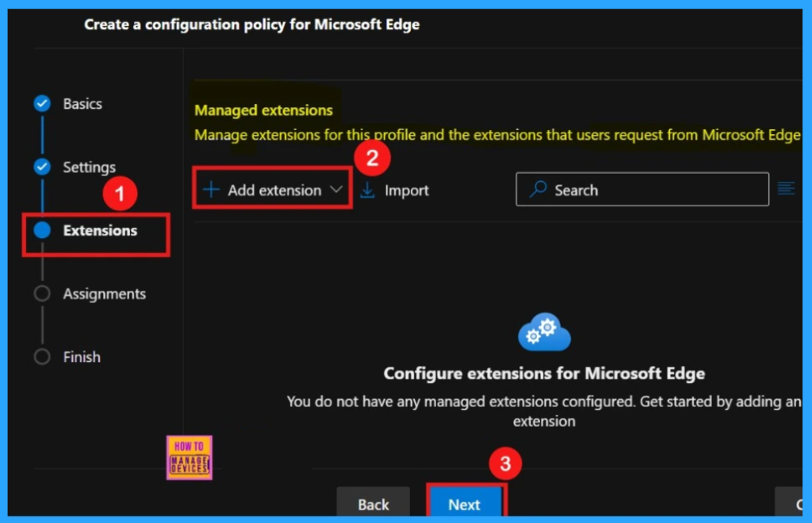Image resolution: width=812 pixels, height=523 pixels.
Task: Click the Next button
Action: click(465, 502)
